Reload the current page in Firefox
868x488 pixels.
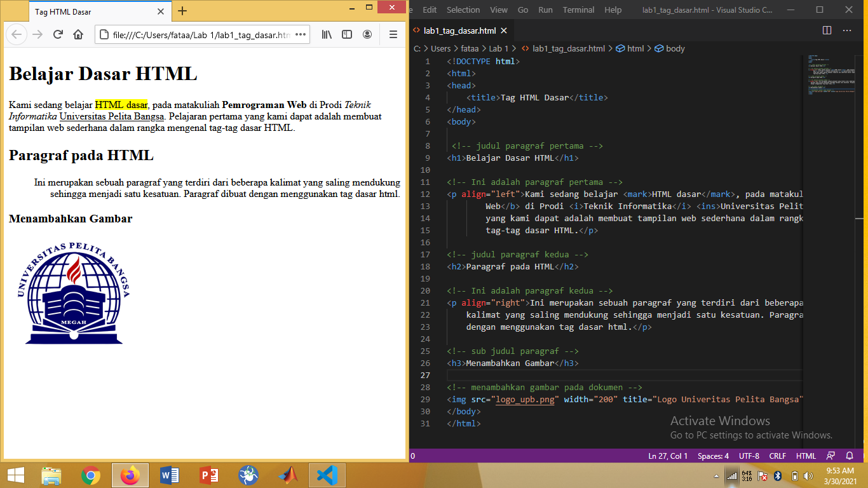coord(58,35)
